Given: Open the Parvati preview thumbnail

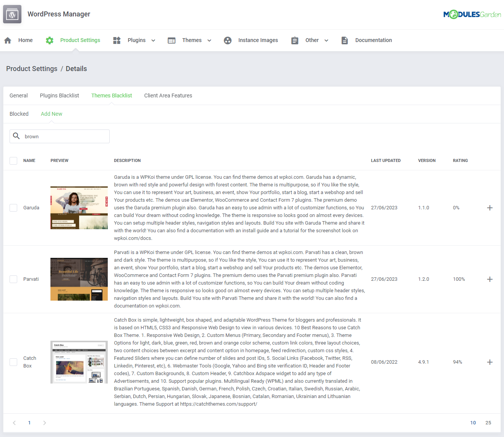Looking at the screenshot, I should [79, 279].
